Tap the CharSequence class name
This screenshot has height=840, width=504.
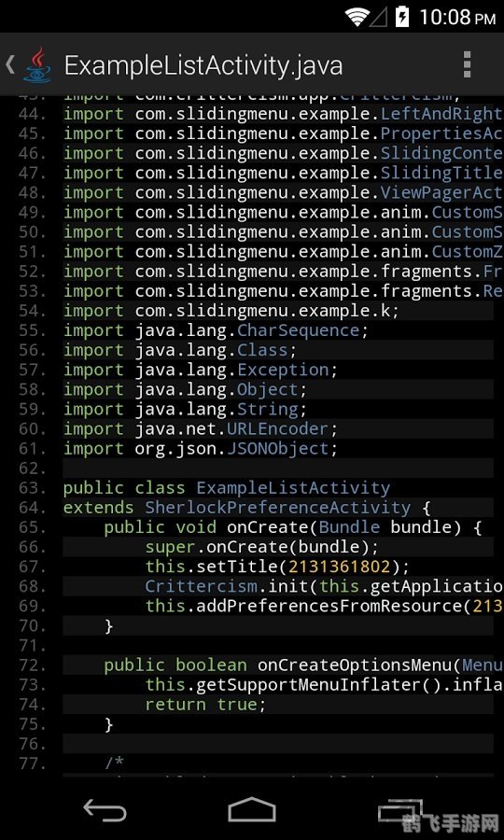pos(298,330)
